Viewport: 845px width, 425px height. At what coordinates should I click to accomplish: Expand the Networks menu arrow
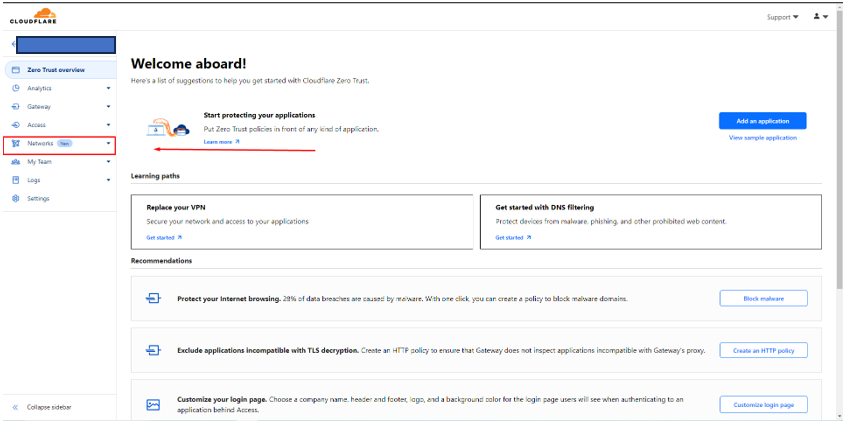pos(108,143)
